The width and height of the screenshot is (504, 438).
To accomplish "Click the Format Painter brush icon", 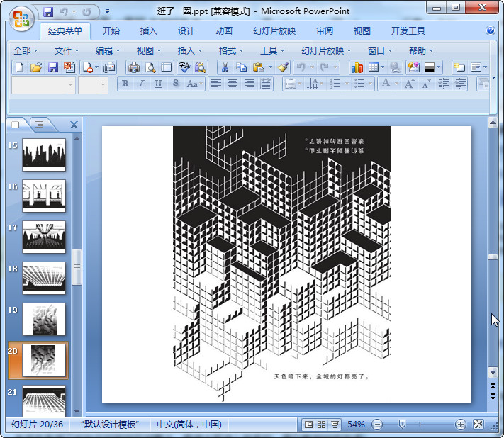I will pos(283,67).
